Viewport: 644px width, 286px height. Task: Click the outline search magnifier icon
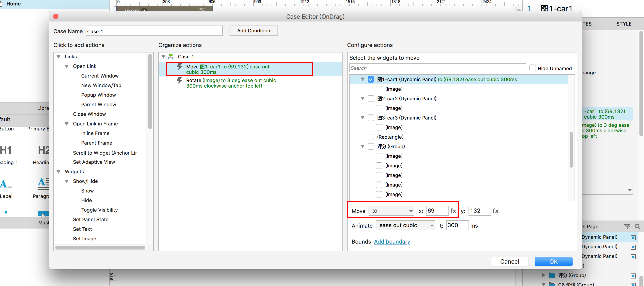coord(637,226)
